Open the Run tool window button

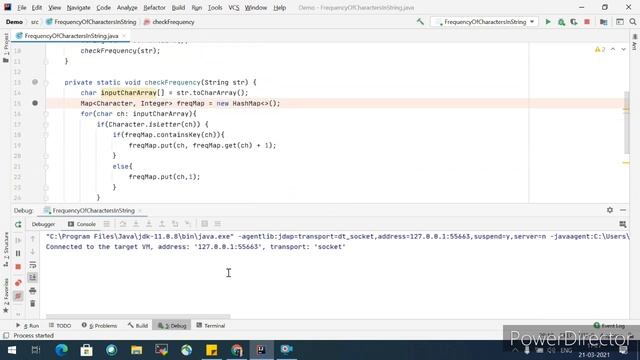[x=27, y=325]
